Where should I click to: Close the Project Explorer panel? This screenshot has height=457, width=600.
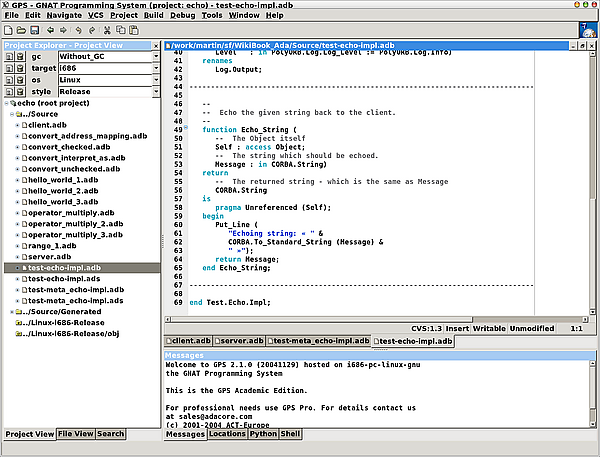tap(156, 46)
